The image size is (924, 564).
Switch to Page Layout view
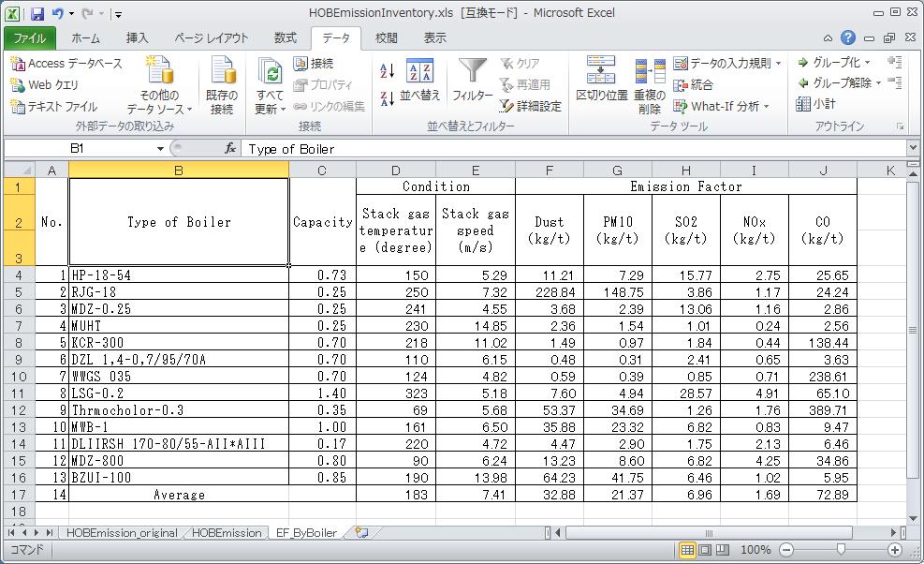705,550
